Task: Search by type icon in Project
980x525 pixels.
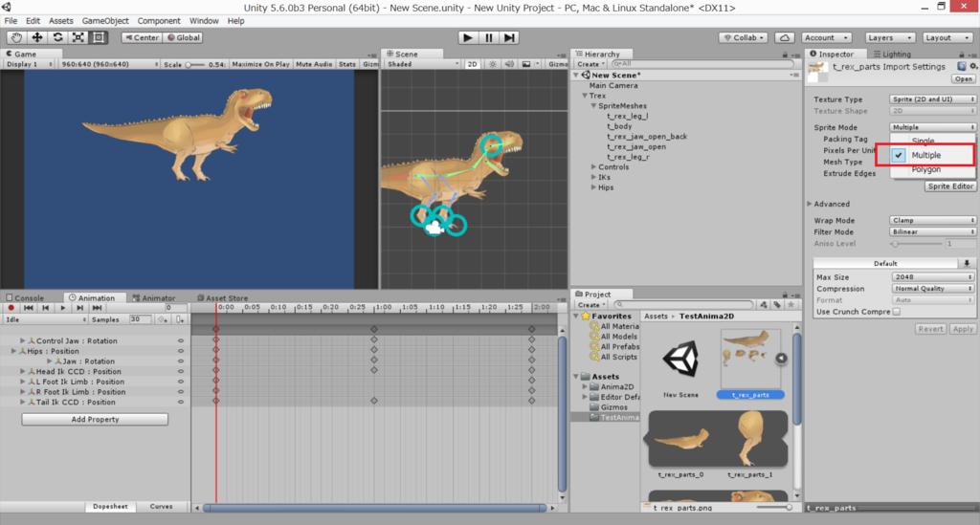Action: (764, 305)
